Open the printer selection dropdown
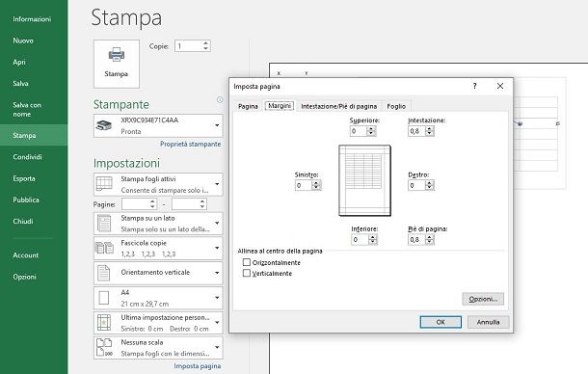This screenshot has width=588, height=374. tap(217, 125)
